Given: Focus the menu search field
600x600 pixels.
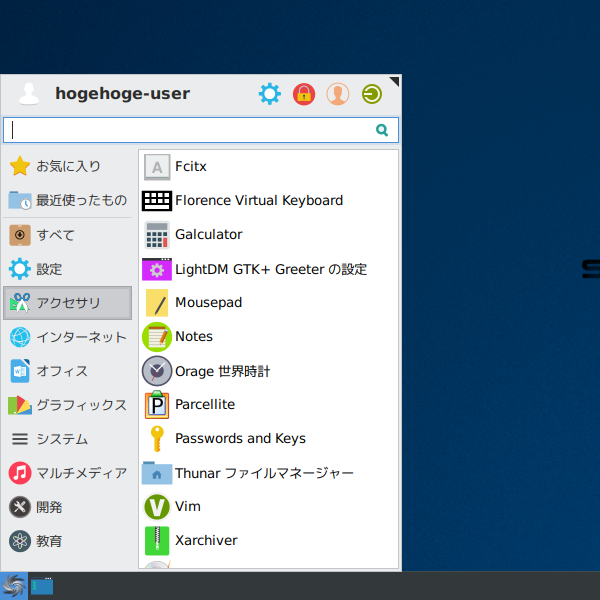Looking at the screenshot, I should coord(201,130).
